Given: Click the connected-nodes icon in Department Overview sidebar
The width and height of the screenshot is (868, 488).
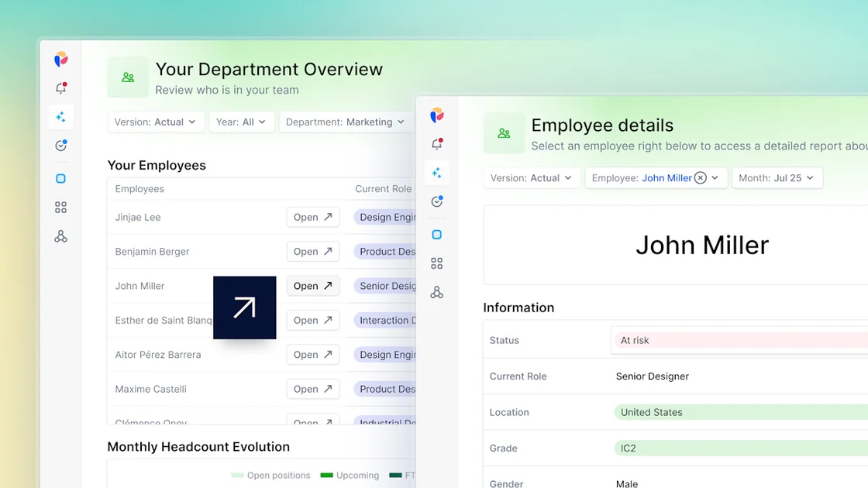Looking at the screenshot, I should coord(61,237).
